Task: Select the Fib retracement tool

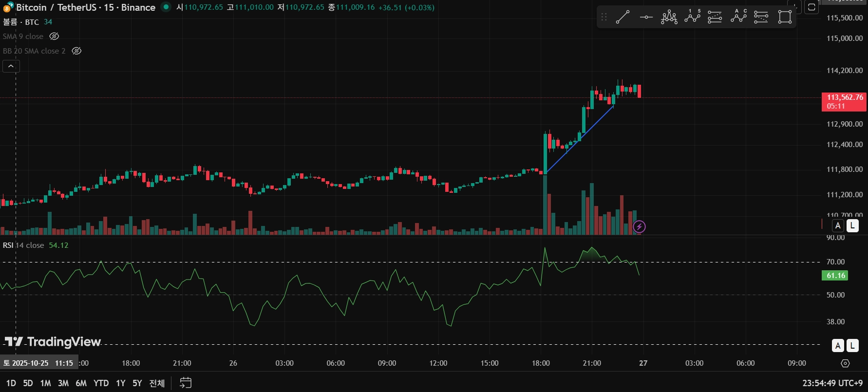Action: 715,17
